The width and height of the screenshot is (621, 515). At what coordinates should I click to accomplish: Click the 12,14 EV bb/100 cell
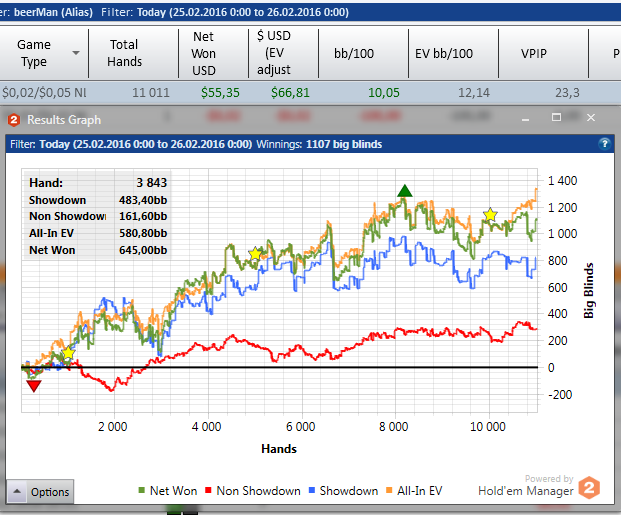coord(474,93)
